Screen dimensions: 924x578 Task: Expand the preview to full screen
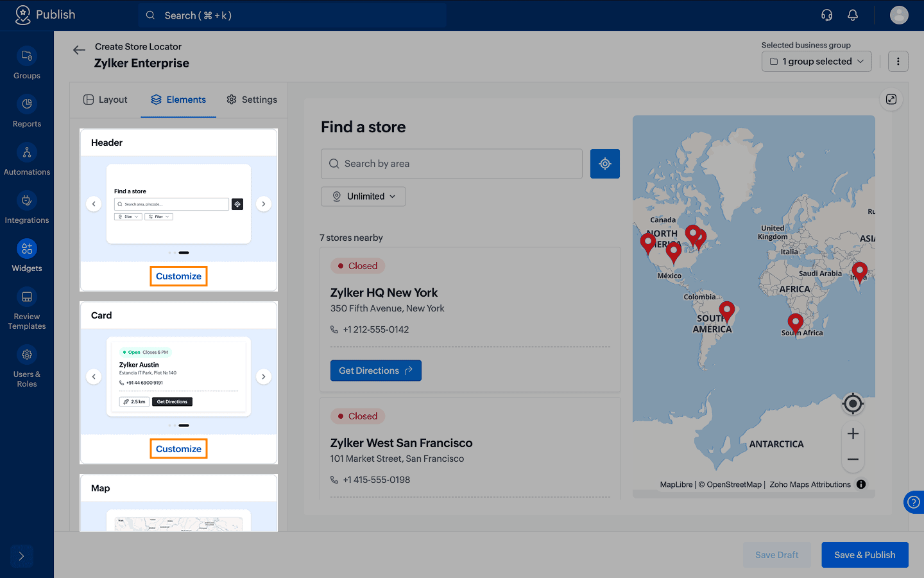tap(891, 99)
